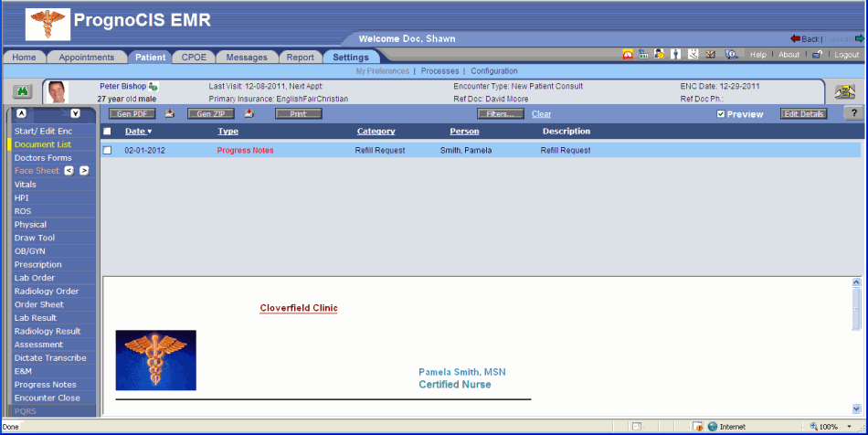Open the Messages tab
Viewport: 868px width, 435px height.
click(x=247, y=57)
